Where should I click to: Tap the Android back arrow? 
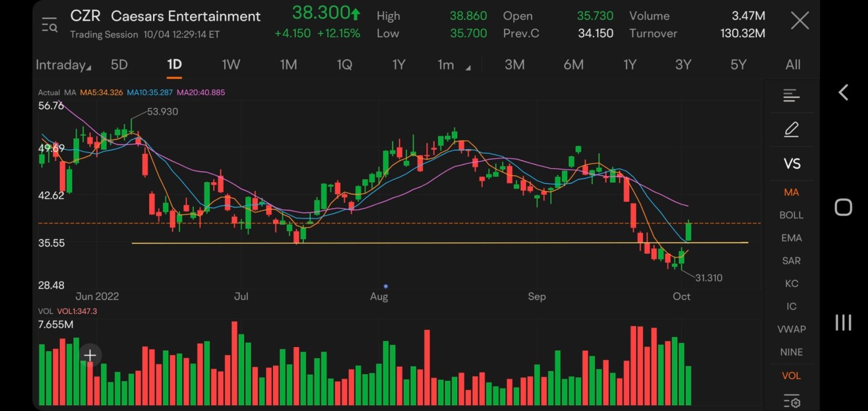coord(843,93)
